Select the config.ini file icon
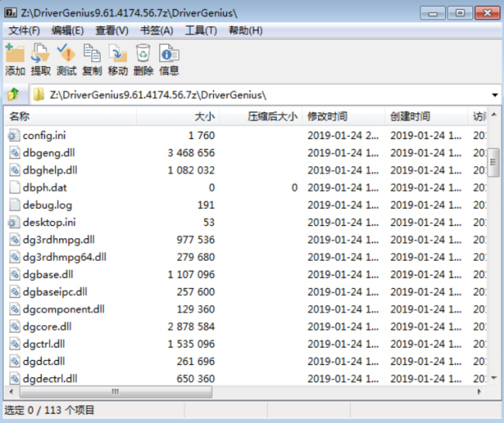 click(14, 135)
